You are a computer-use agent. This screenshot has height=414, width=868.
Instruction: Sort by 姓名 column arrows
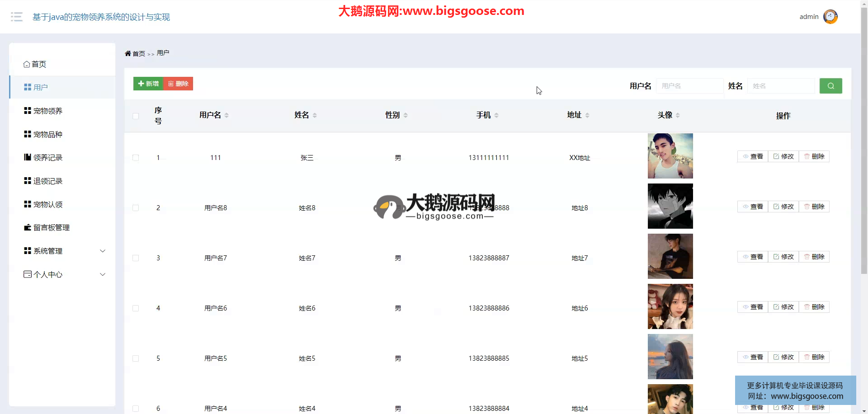[x=315, y=115]
